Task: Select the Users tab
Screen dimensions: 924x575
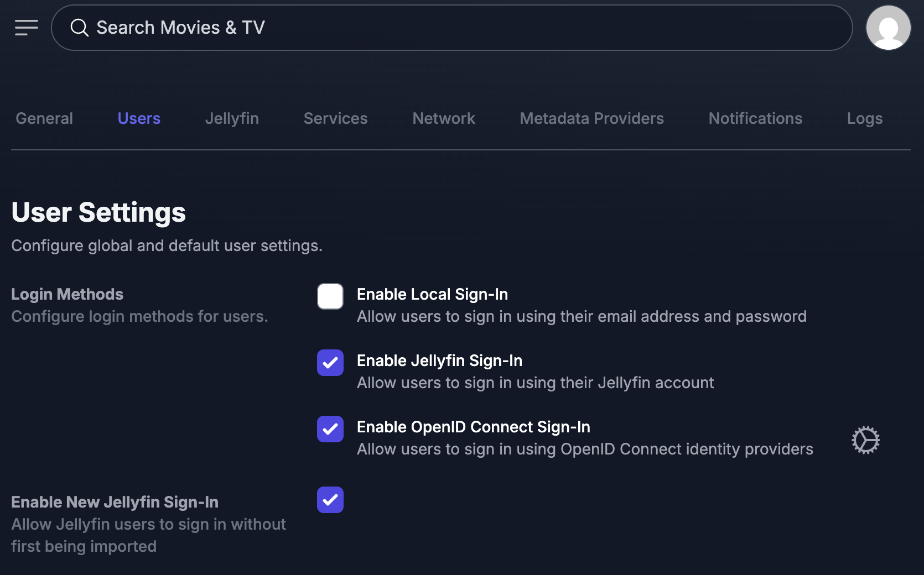Action: coord(138,118)
